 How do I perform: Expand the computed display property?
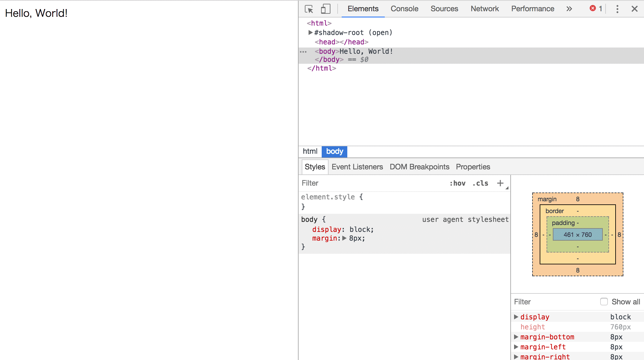coord(516,317)
